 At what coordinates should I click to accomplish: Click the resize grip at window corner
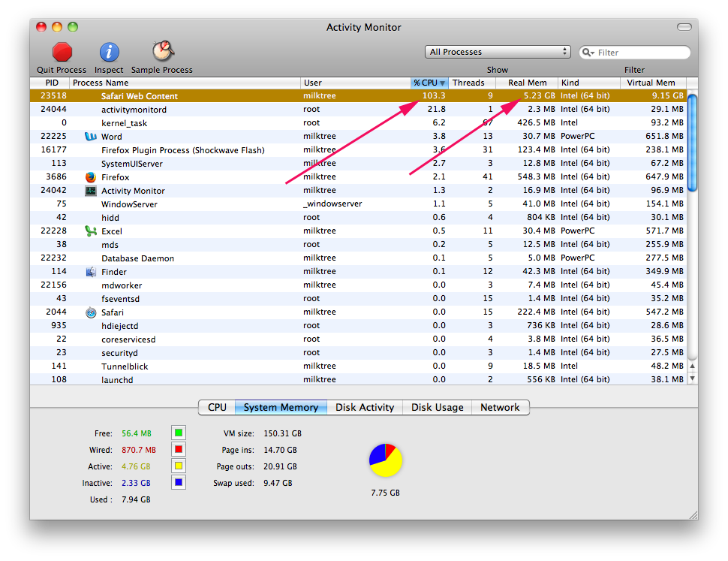pyautogui.click(x=693, y=514)
